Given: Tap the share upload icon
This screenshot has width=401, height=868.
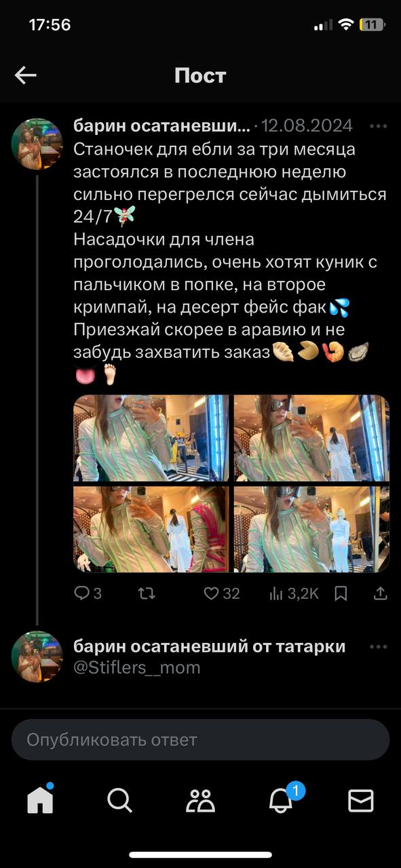Looking at the screenshot, I should [381, 593].
